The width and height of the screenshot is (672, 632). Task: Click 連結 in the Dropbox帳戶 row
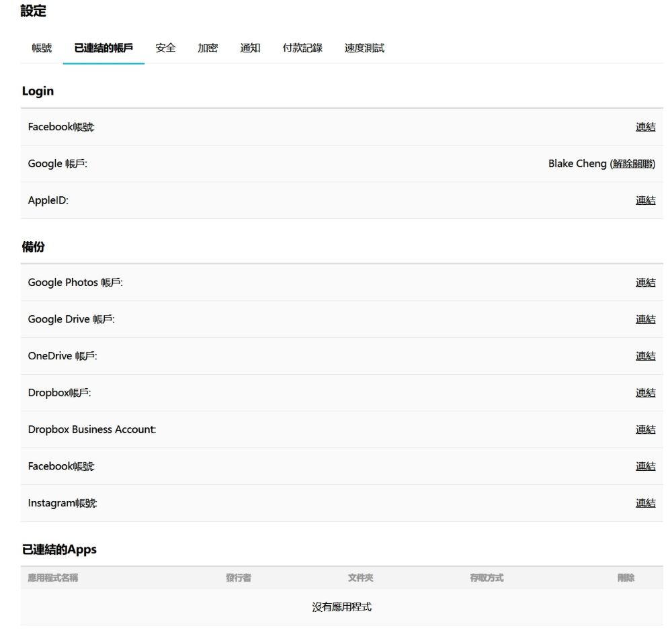tap(645, 393)
